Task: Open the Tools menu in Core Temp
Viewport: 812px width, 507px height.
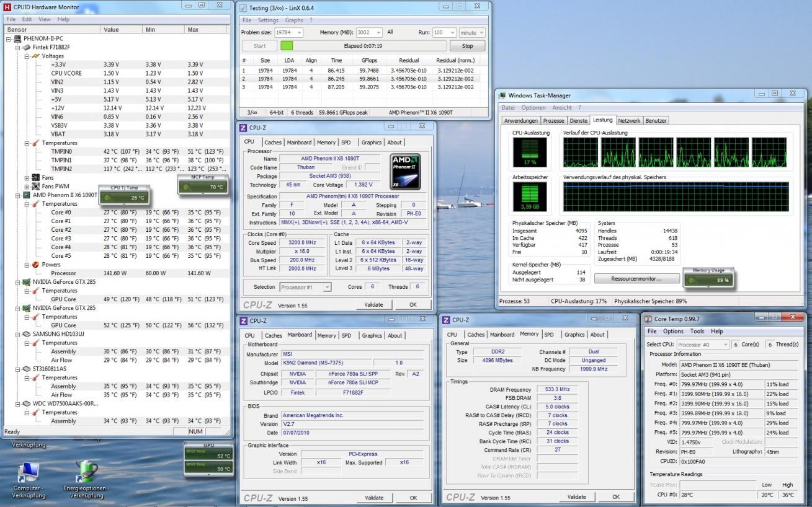Action: (697, 332)
